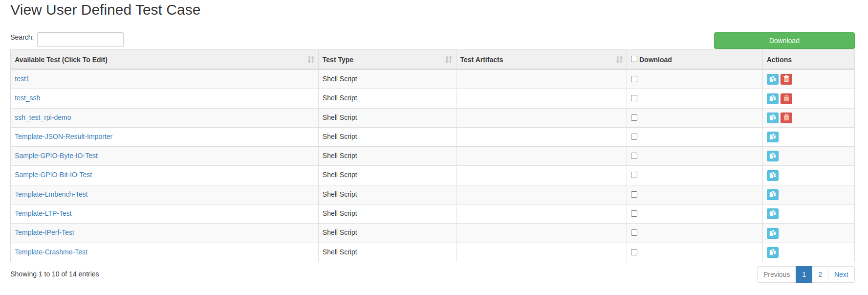Copy the ssh_test_rpi-demo test case
Image resolution: width=868 pixels, height=295 pixels.
tap(772, 118)
